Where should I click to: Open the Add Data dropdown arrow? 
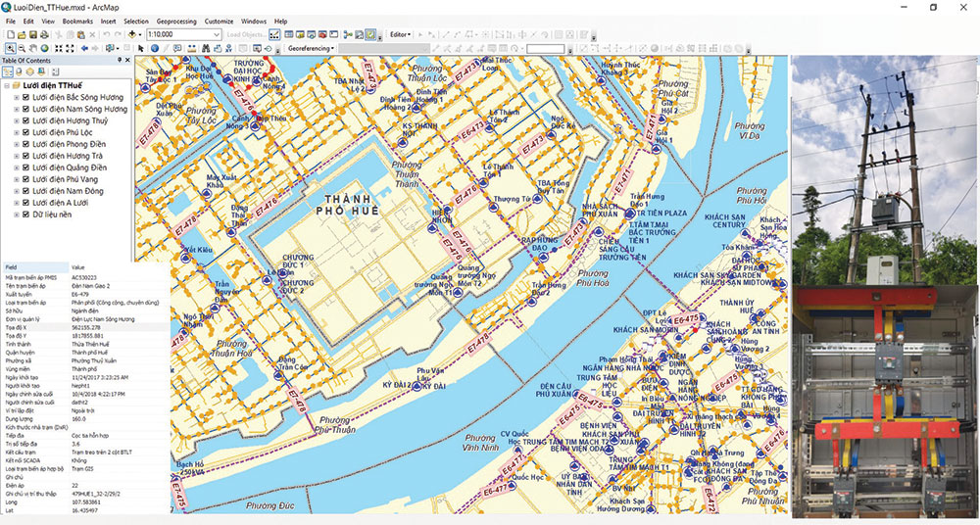click(140, 34)
